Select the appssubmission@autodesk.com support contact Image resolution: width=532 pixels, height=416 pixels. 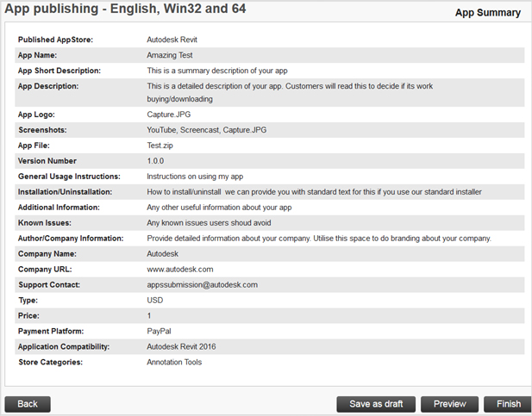(202, 285)
